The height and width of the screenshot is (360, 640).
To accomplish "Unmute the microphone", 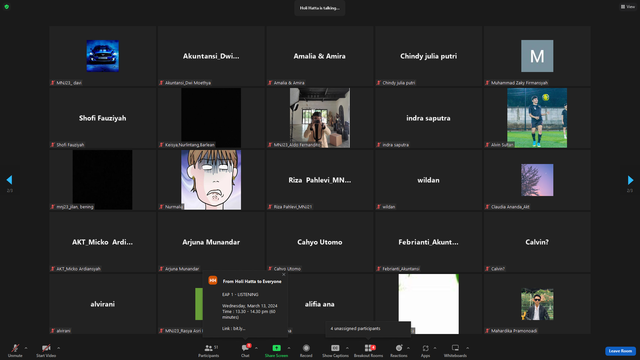I will [x=15, y=350].
